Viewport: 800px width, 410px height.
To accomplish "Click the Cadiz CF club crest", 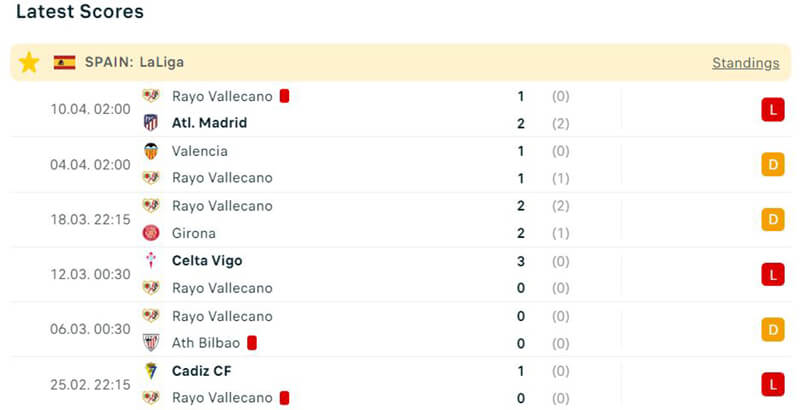I will click(151, 371).
